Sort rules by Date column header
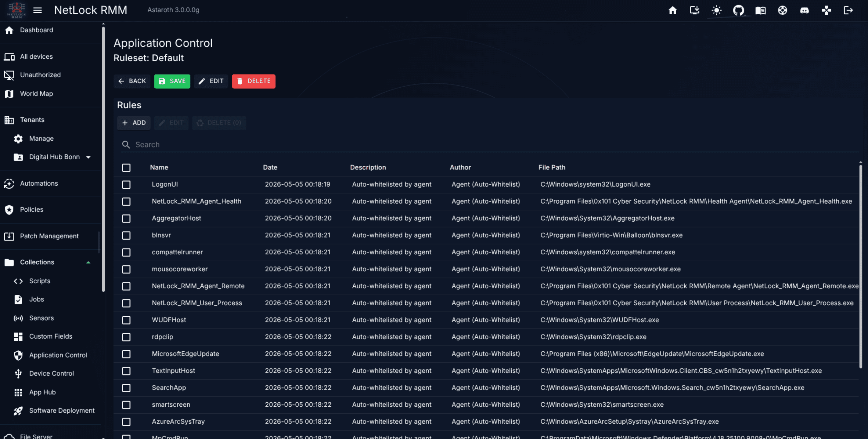Image resolution: width=868 pixels, height=439 pixels. point(270,168)
